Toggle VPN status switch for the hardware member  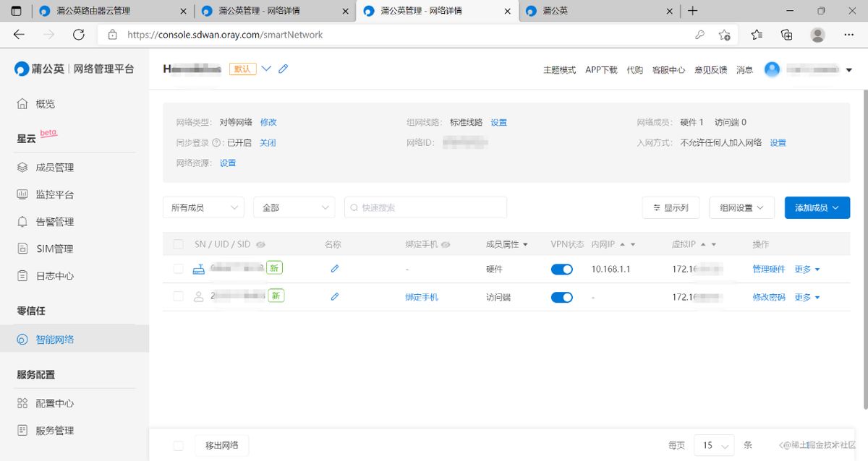pos(562,269)
